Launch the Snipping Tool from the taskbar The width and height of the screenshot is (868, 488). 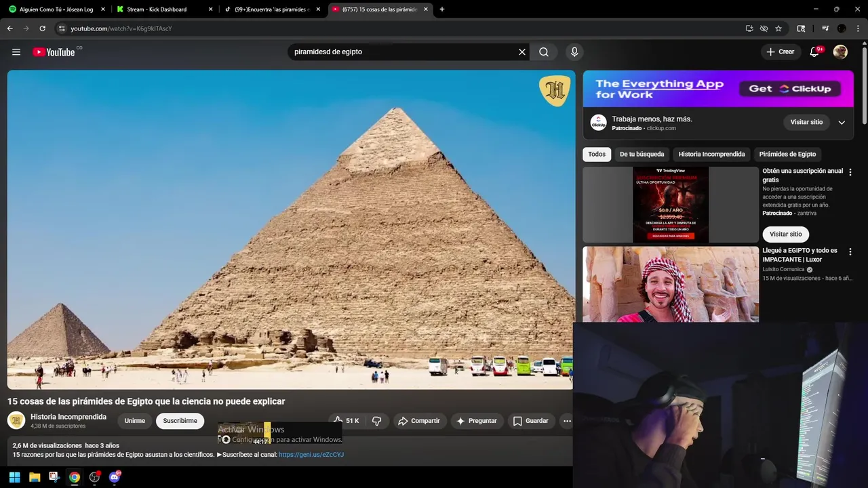[x=54, y=477]
